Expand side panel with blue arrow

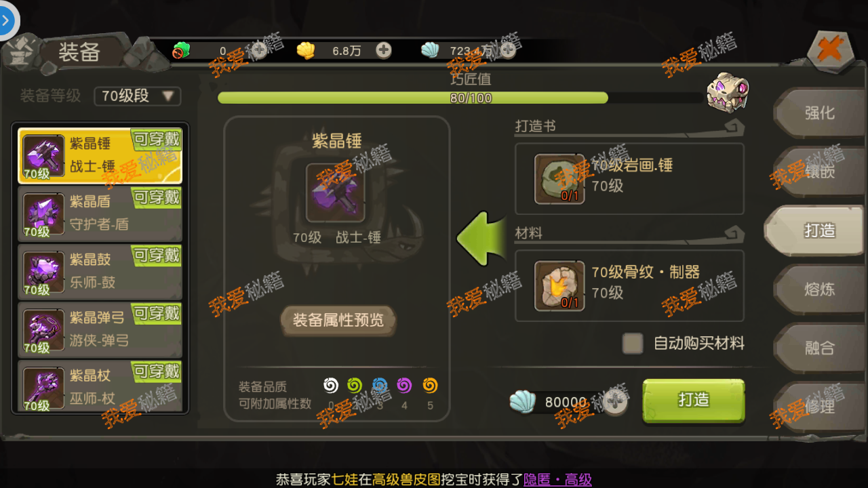click(6, 20)
